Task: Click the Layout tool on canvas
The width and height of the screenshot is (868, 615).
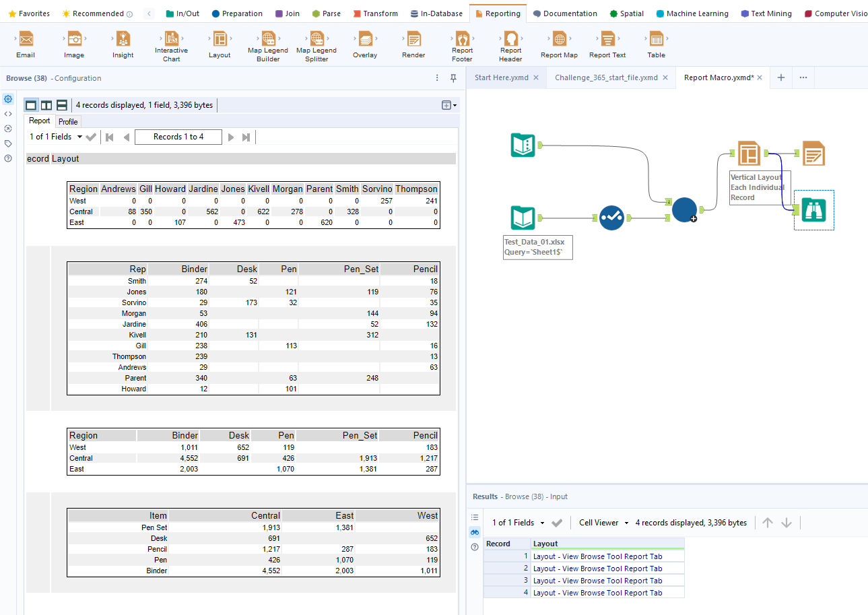Action: pos(749,154)
